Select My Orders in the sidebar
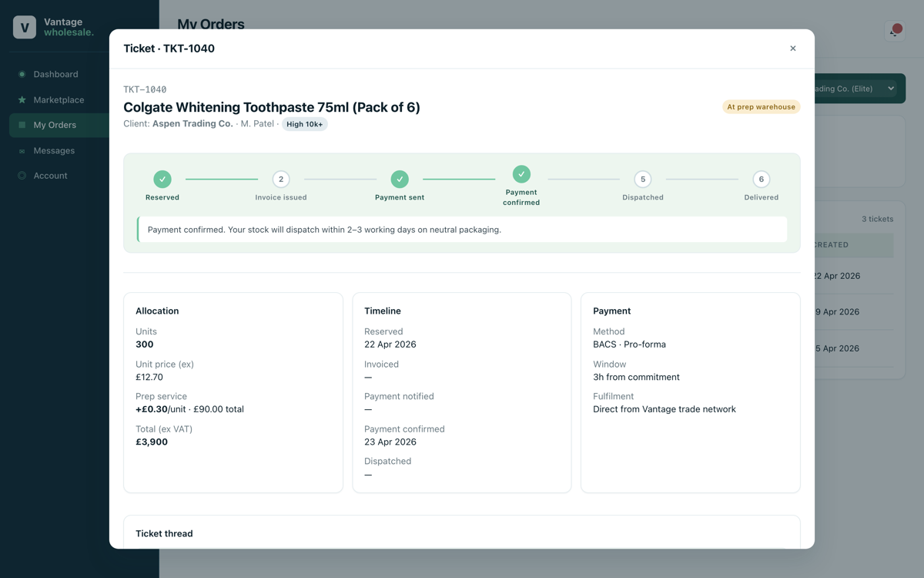This screenshot has height=578, width=924. click(x=59, y=125)
